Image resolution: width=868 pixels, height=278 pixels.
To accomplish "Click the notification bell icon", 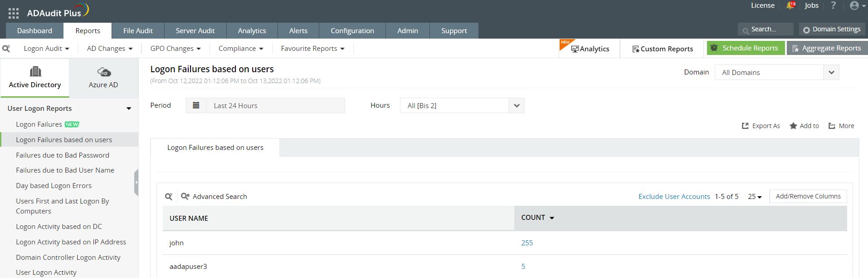I will pyautogui.click(x=790, y=5).
